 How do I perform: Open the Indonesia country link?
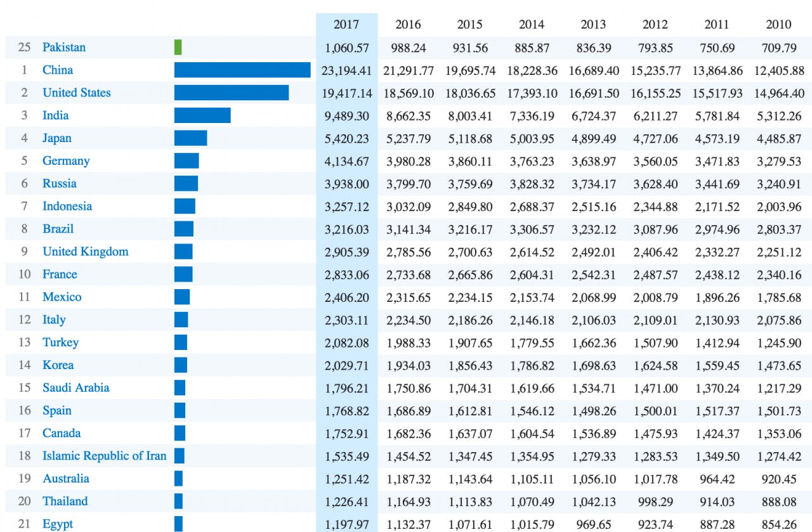[x=67, y=206]
